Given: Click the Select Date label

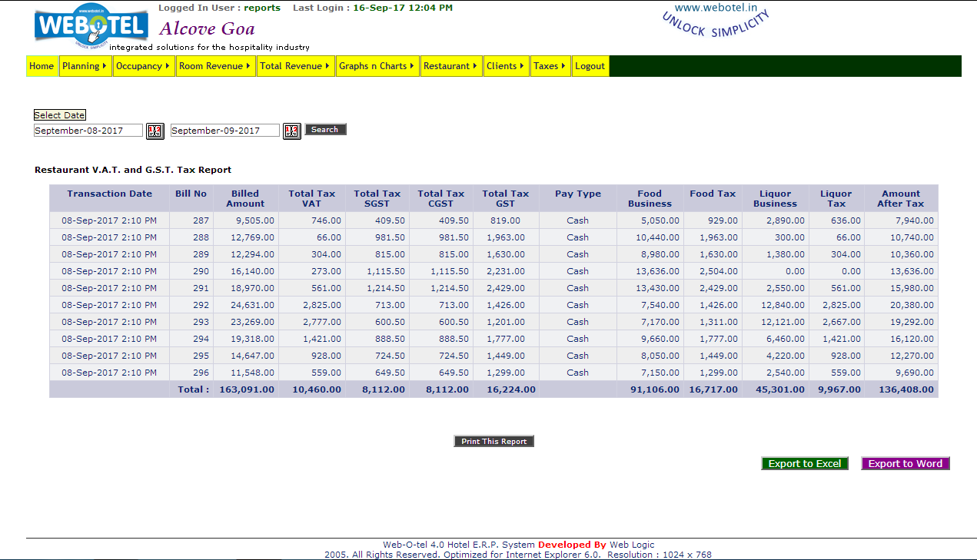Looking at the screenshot, I should pos(60,115).
